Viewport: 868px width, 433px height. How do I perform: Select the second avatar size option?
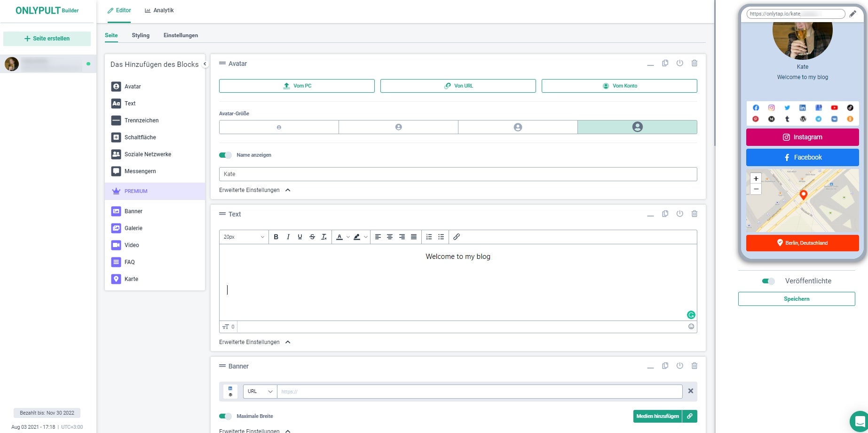[398, 127]
